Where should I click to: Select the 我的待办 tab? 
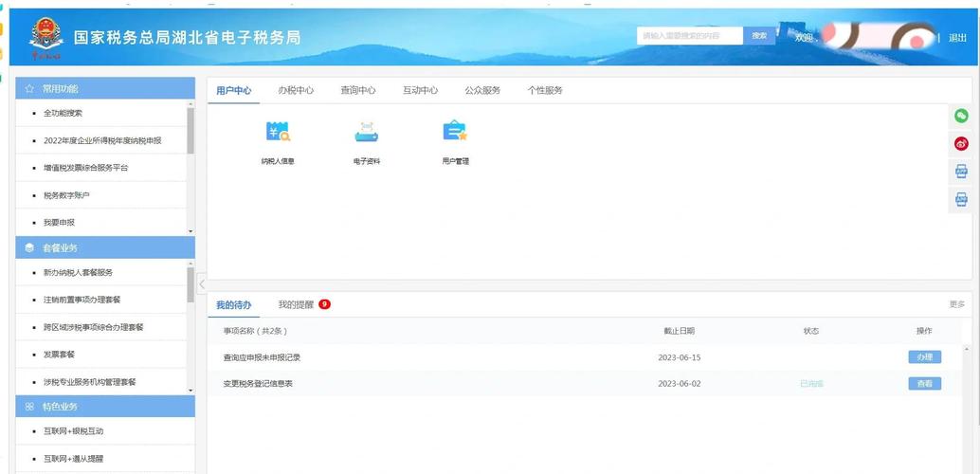pyautogui.click(x=234, y=305)
